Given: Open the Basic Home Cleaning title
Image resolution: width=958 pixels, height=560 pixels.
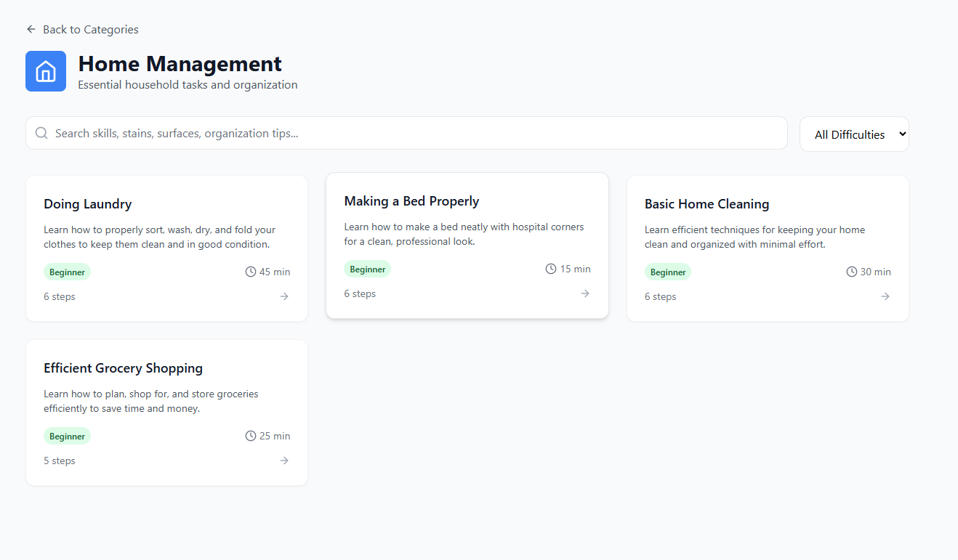Looking at the screenshot, I should tap(707, 204).
